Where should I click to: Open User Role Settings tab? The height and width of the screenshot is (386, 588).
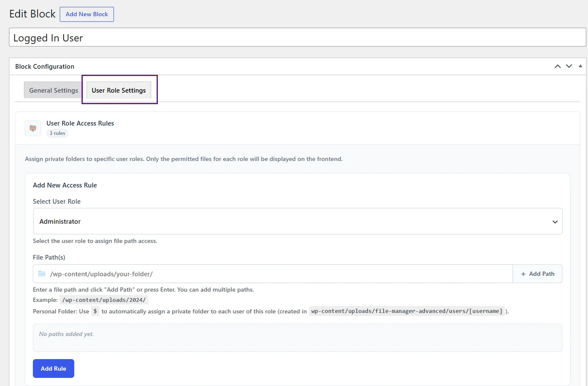(x=119, y=90)
